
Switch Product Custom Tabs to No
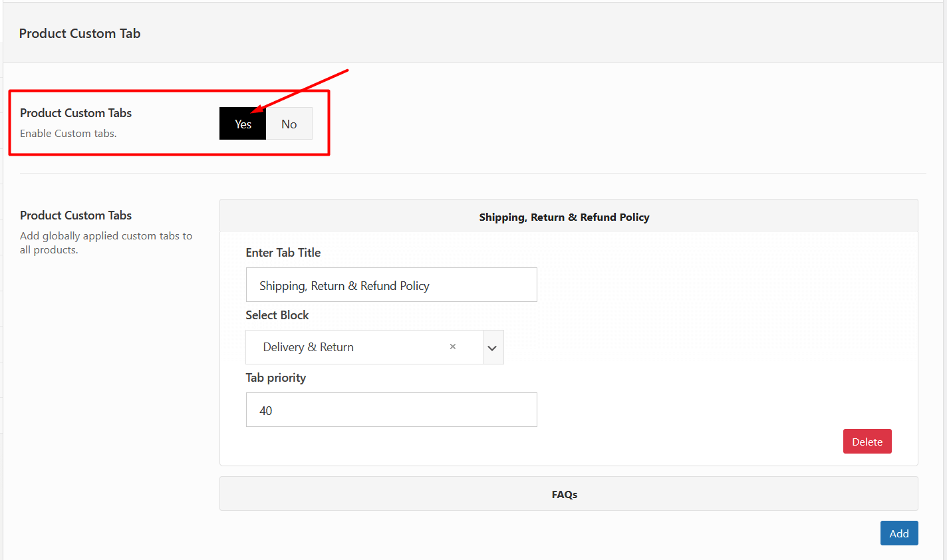pos(289,124)
